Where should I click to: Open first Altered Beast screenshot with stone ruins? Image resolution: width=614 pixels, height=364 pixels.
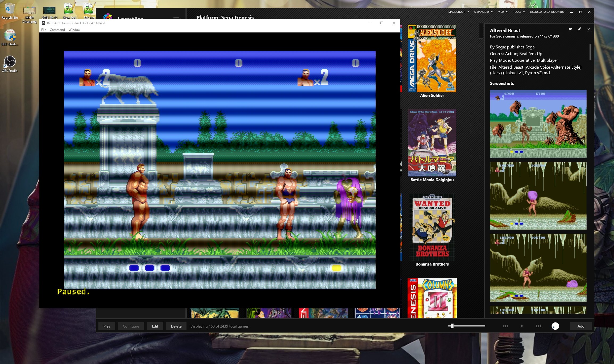(x=538, y=124)
